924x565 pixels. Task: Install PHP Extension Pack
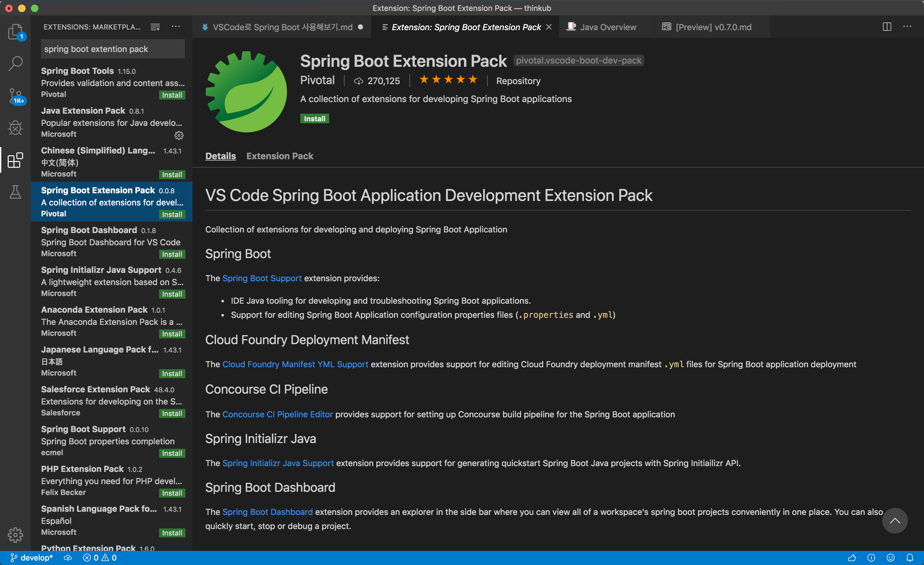pyautogui.click(x=172, y=492)
